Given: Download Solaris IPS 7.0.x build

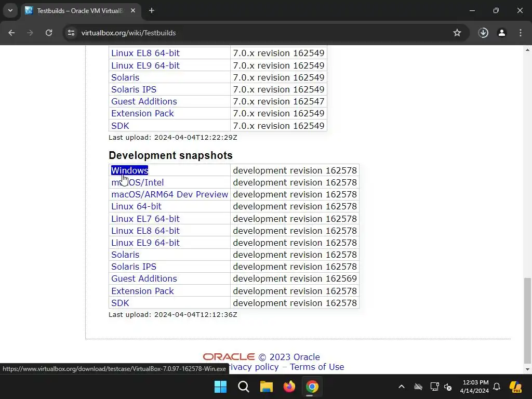Looking at the screenshot, I should (134, 89).
